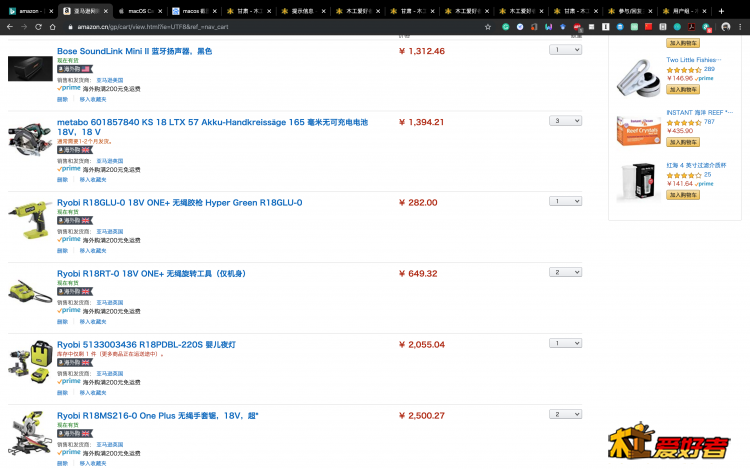Viewport: 750px width, 469px height.
Task: Open quantity dropdown for Ryobi R18MS216-0
Action: point(565,414)
